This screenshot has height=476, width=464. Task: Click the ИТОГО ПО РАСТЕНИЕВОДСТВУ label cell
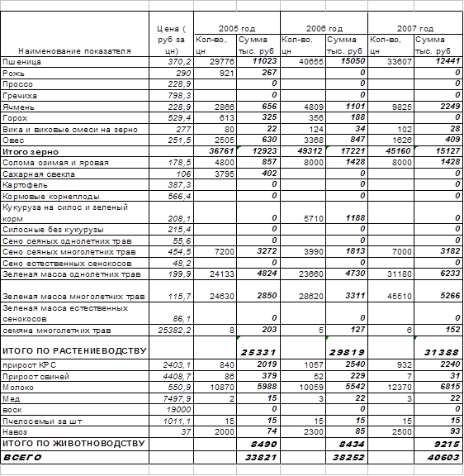(74, 347)
